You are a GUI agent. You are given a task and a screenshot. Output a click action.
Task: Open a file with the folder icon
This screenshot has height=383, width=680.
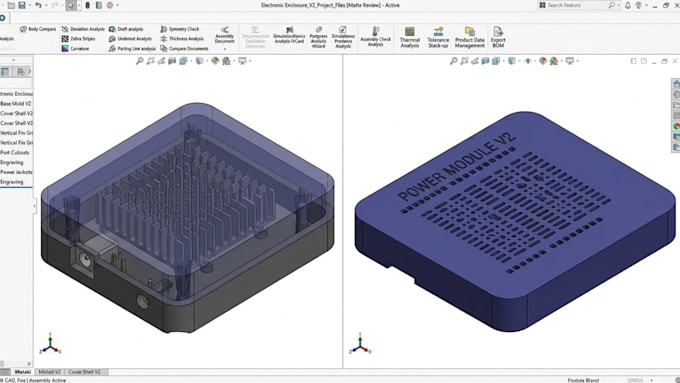tap(11, 5)
